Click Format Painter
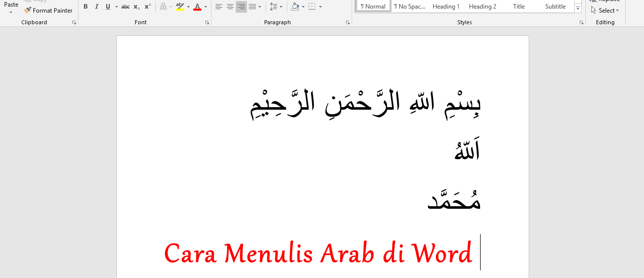Screen dimensions: 644x278 click(48, 10)
